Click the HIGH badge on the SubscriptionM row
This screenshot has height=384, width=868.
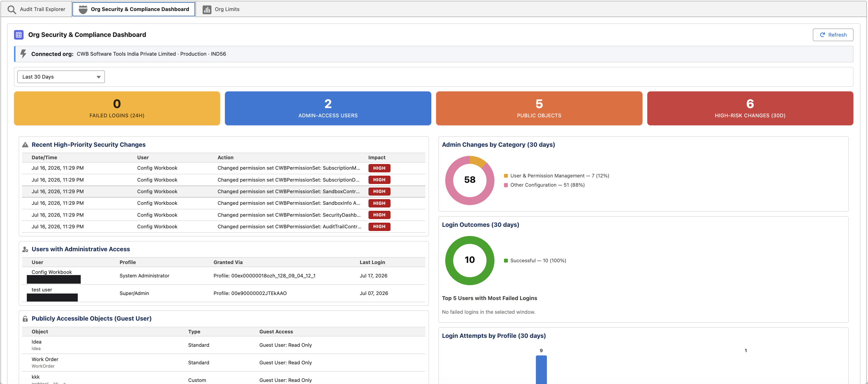[x=379, y=168]
